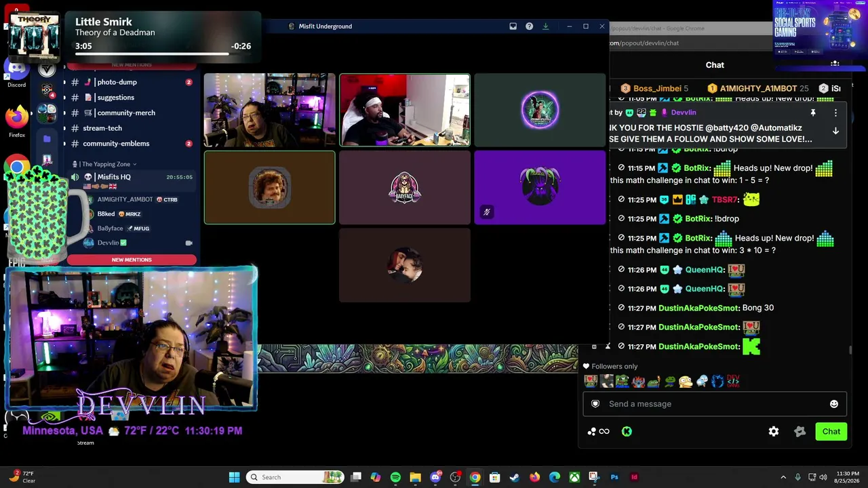This screenshot has width=868, height=488.
Task: Insert the I love U emote from quick bar
Action: (591, 382)
